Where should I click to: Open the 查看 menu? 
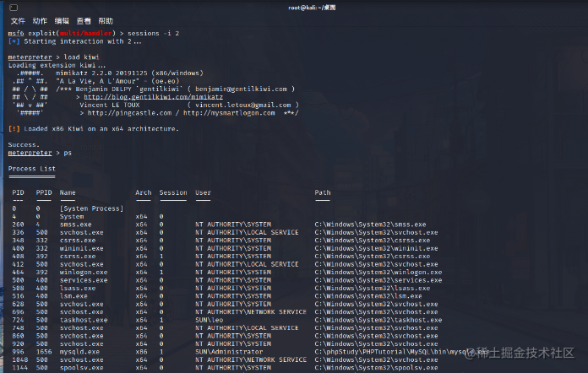[x=84, y=21]
